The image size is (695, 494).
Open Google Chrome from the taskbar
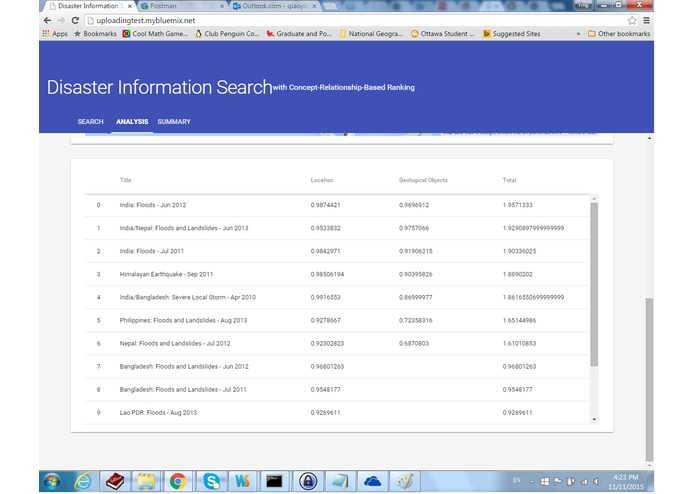tap(178, 481)
